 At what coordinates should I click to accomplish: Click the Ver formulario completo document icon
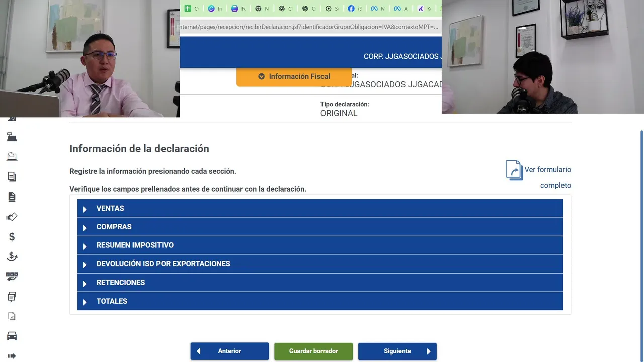514,170
